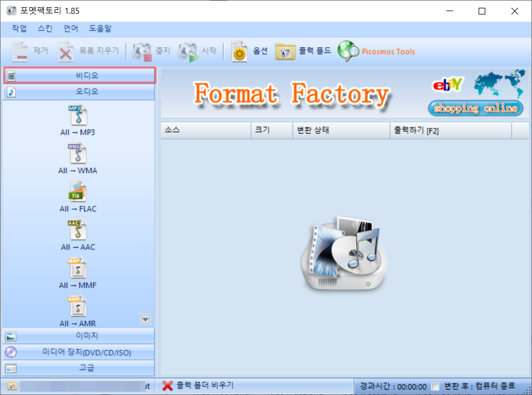Click the 목록 지우기 clear list icon
This screenshot has width=532, height=395.
point(66,51)
